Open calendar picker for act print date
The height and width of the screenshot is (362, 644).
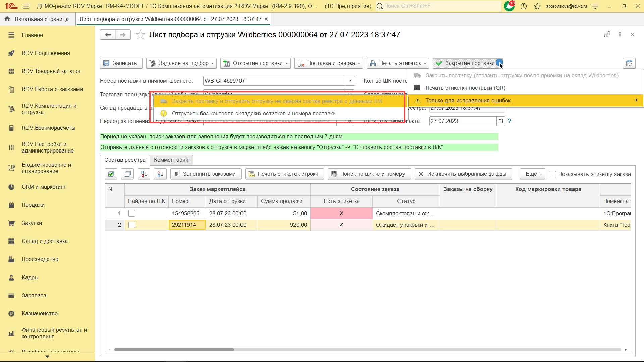(x=501, y=121)
